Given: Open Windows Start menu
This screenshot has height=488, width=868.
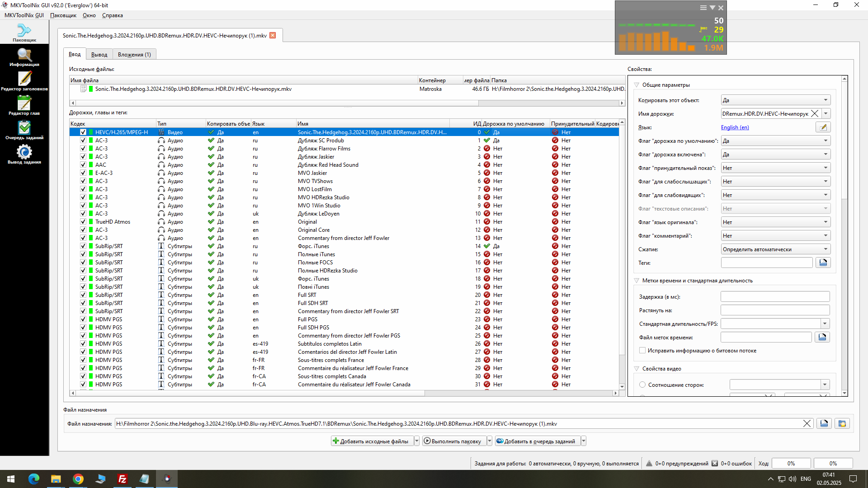Looking at the screenshot, I should tap(11, 479).
